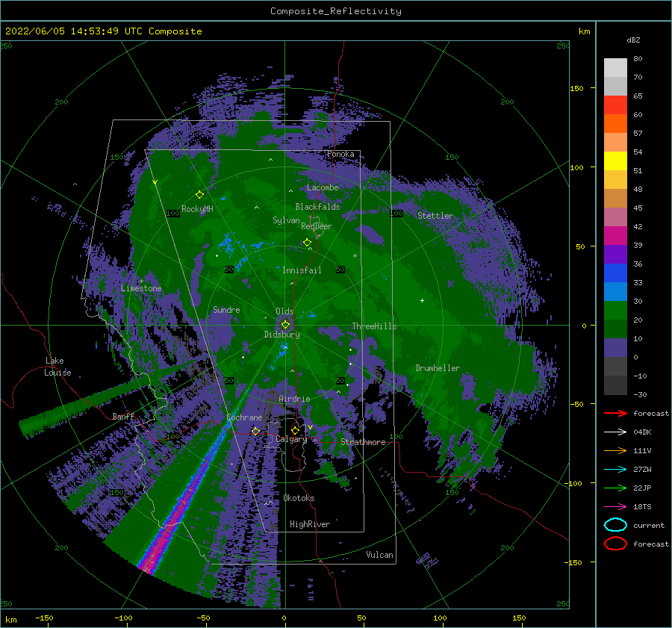Click the Sylvan town label

tap(286, 220)
